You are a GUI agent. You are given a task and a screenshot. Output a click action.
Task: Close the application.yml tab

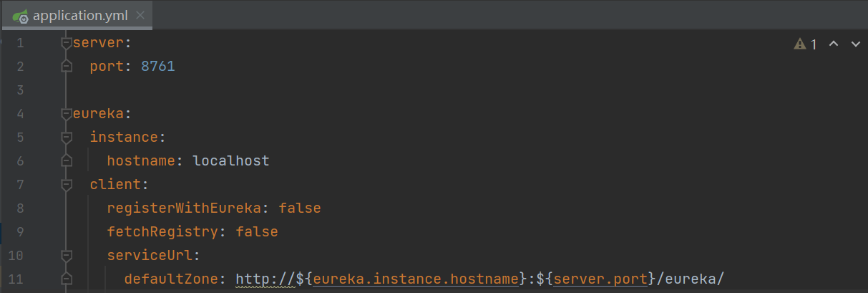pyautogui.click(x=139, y=15)
